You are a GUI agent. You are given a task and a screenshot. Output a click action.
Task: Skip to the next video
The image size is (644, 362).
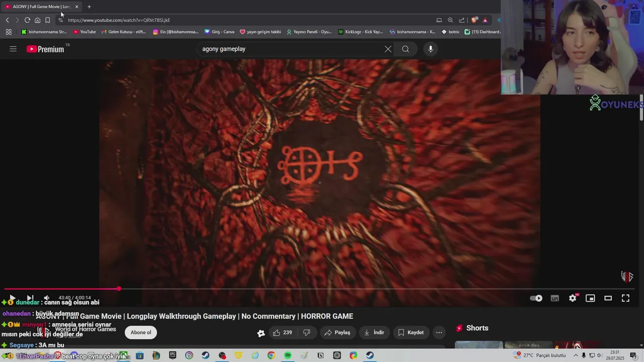(30, 298)
